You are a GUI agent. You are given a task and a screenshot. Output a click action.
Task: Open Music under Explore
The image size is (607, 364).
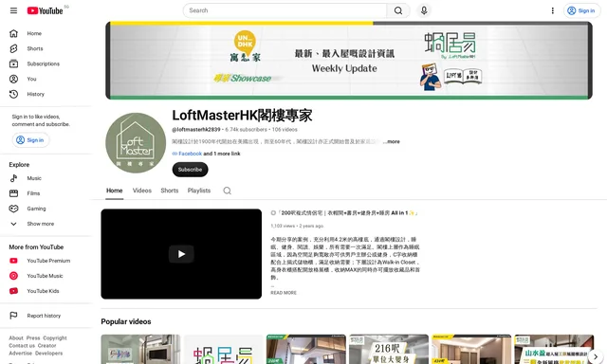tap(46, 178)
